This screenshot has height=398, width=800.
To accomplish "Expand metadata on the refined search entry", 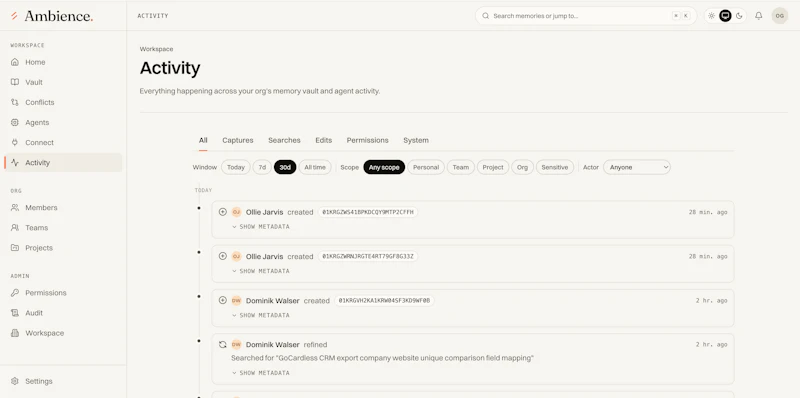I will pos(261,373).
